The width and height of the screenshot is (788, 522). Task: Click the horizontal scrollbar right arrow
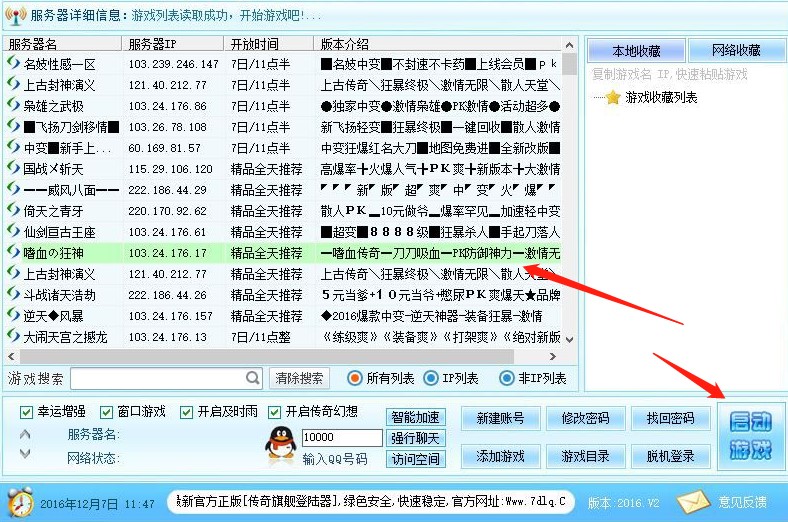[553, 356]
